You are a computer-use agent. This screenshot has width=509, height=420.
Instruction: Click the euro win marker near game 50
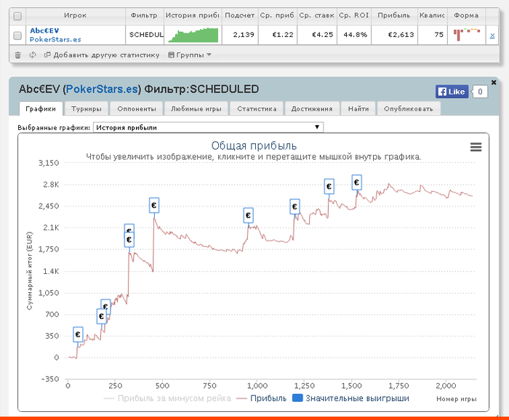pyautogui.click(x=78, y=334)
